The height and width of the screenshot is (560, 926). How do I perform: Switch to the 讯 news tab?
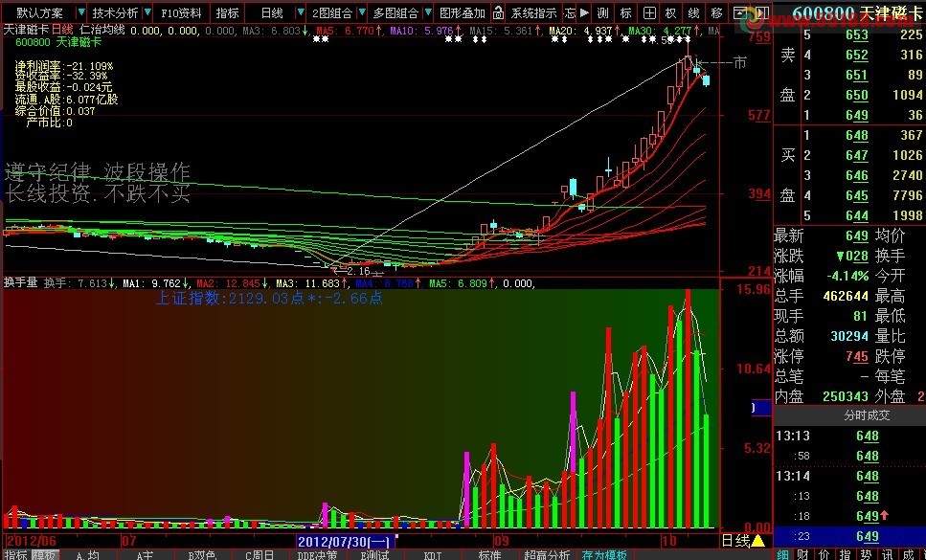pyautogui.click(x=887, y=554)
